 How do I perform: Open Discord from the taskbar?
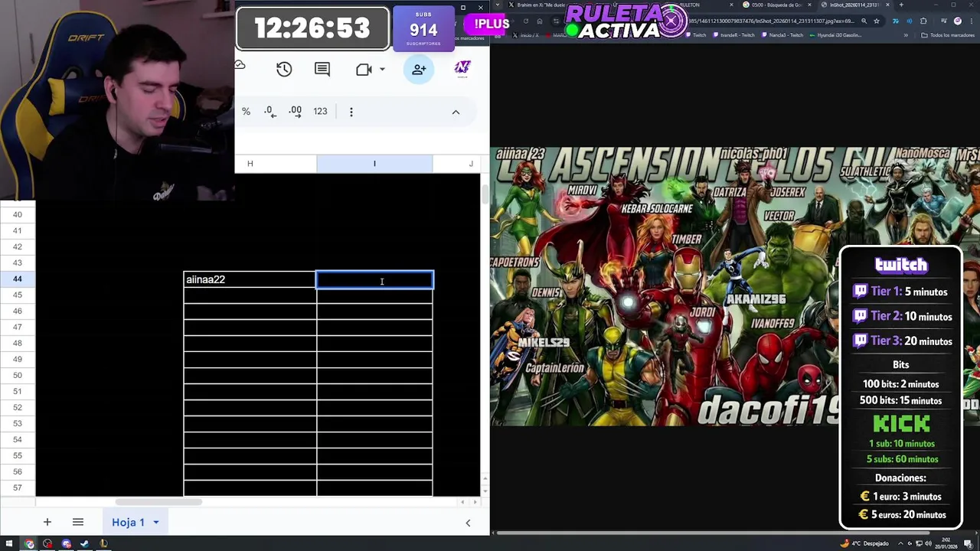pyautogui.click(x=66, y=543)
